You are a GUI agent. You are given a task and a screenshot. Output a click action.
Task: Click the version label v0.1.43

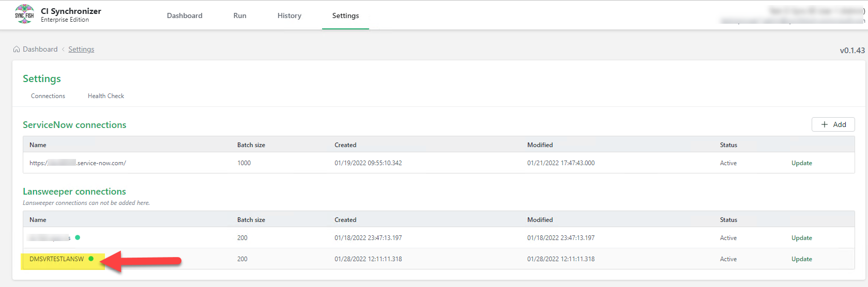point(852,51)
